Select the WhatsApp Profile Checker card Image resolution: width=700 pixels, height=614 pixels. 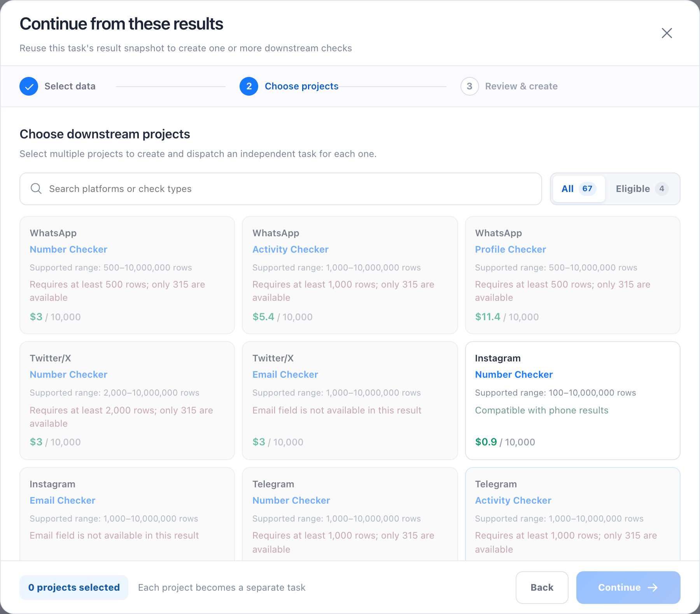tap(572, 275)
